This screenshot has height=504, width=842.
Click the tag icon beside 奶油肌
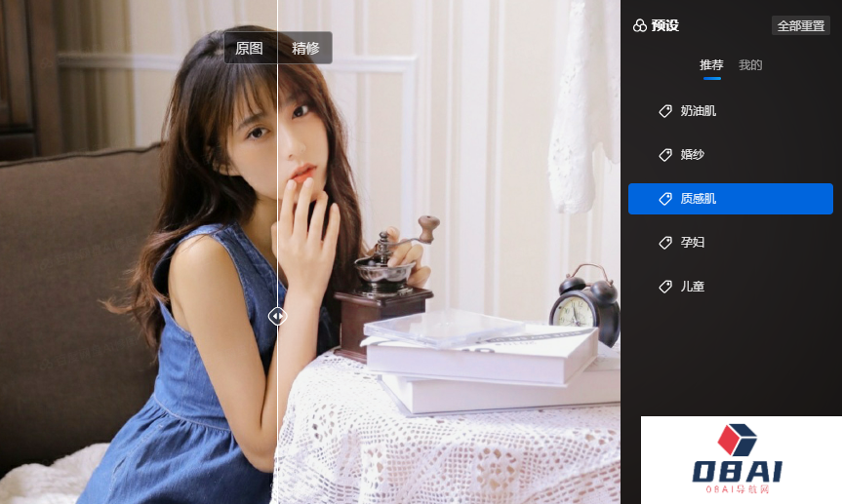665,111
